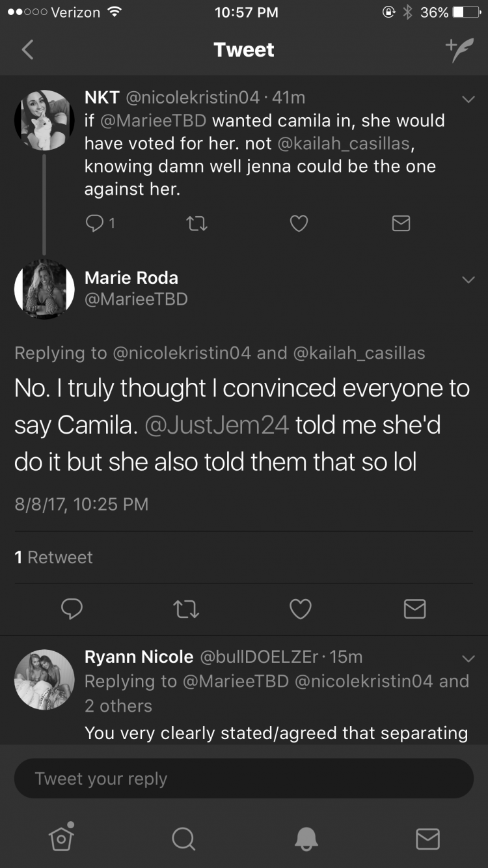488x868 pixels.
Task: Send Marie Roda's tweet via direct message
Action: click(414, 609)
